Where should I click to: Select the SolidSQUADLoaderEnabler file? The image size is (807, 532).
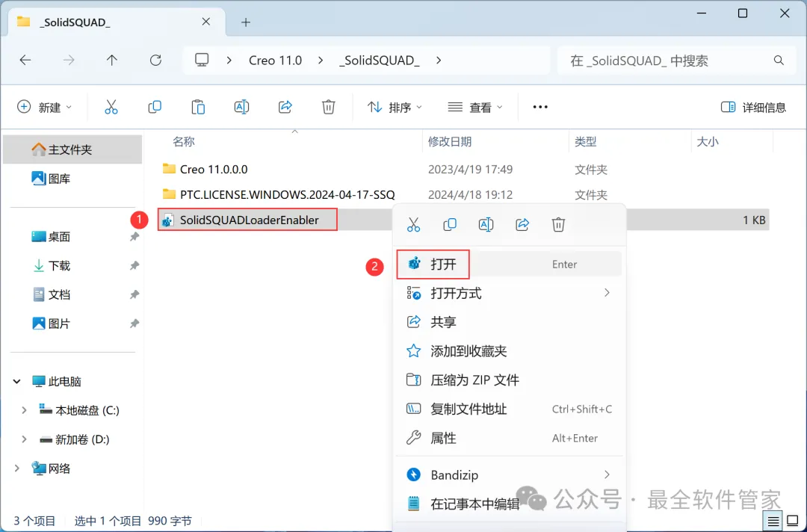tap(247, 220)
